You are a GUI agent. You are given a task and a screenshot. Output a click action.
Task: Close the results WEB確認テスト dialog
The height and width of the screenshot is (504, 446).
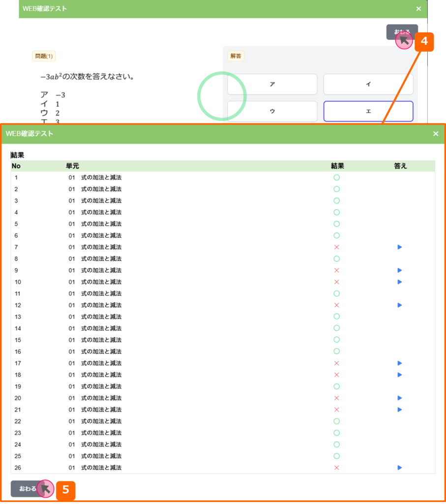click(436, 134)
